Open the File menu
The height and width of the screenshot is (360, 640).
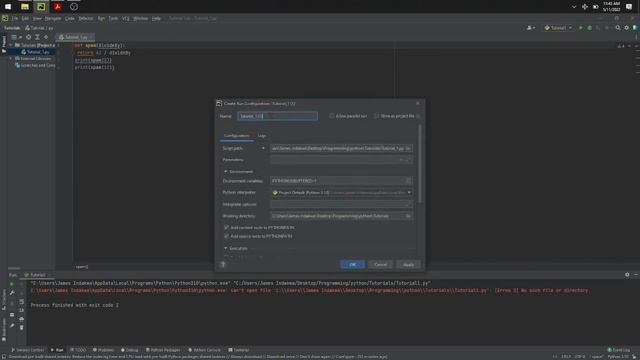tap(15, 18)
